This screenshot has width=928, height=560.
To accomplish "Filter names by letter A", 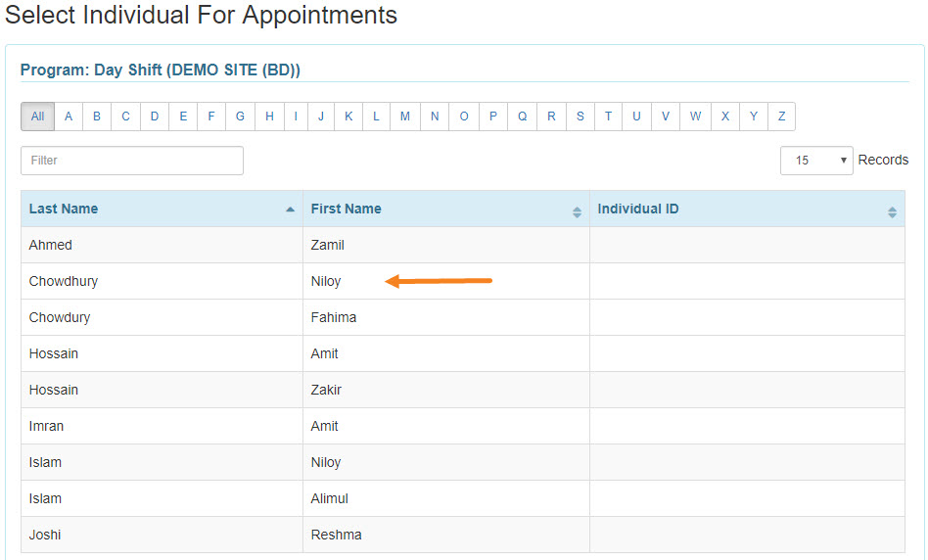I will [69, 117].
